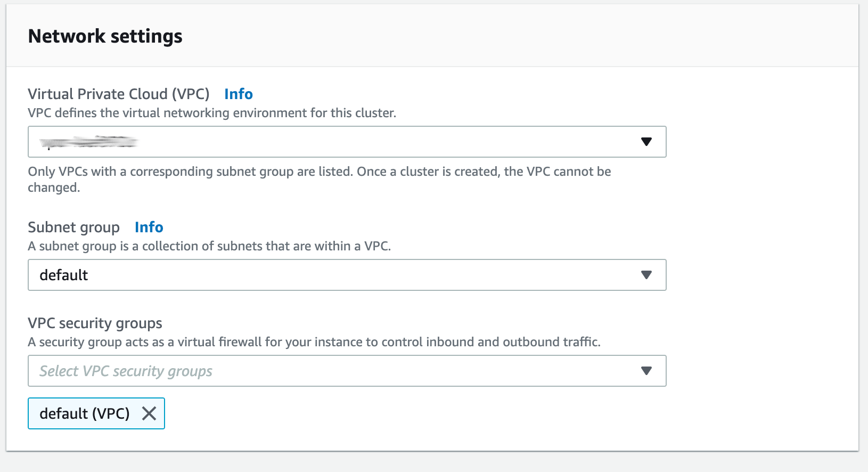Image resolution: width=868 pixels, height=472 pixels.
Task: Expand the Subnet group dropdown arrow
Action: [x=646, y=275]
